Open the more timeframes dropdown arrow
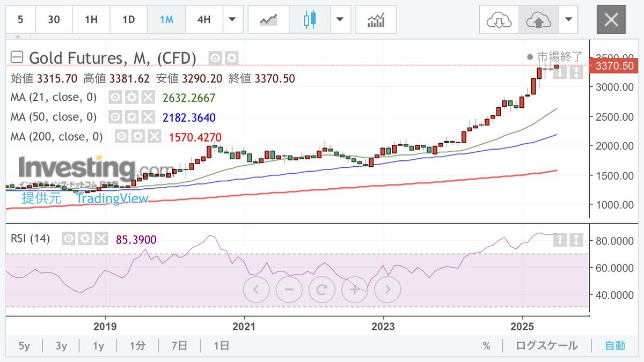The height and width of the screenshot is (362, 644). click(232, 20)
